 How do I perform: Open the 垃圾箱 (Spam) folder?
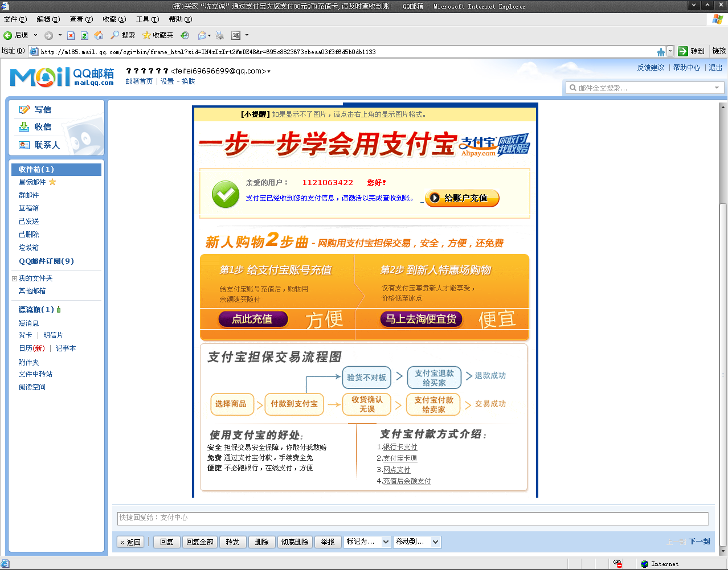pos(29,248)
